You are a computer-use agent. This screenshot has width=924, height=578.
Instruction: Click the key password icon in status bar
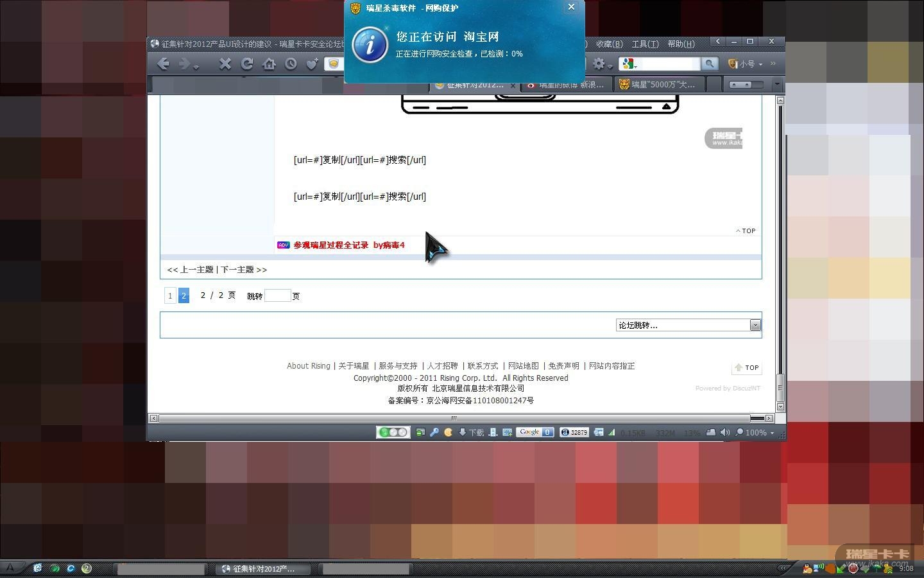pos(434,432)
